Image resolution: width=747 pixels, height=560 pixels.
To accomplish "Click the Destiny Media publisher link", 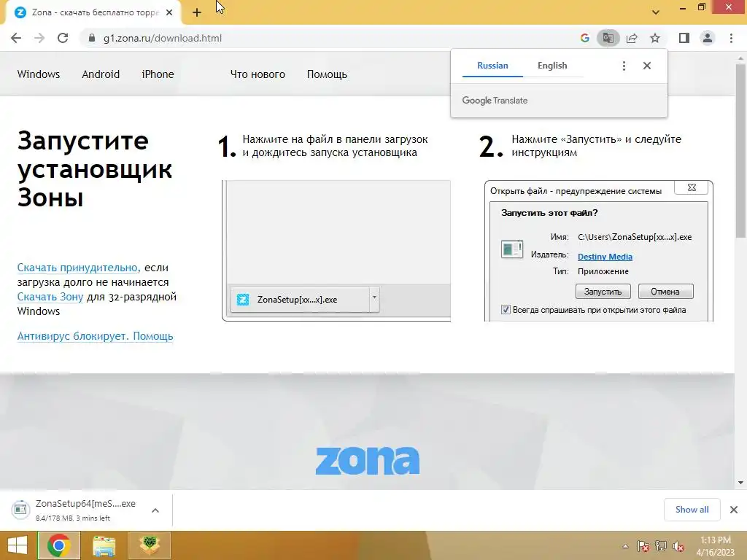I will (x=605, y=257).
